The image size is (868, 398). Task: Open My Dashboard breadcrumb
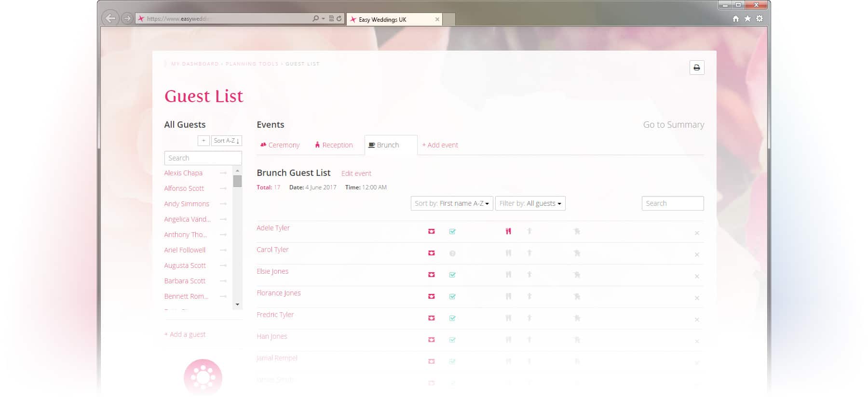(x=195, y=64)
